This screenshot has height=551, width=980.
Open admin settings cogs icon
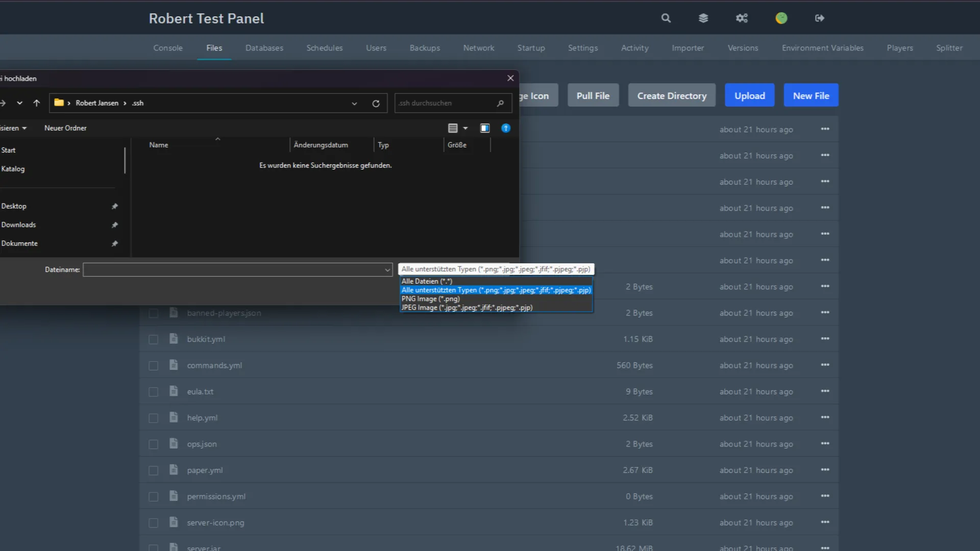tap(742, 18)
